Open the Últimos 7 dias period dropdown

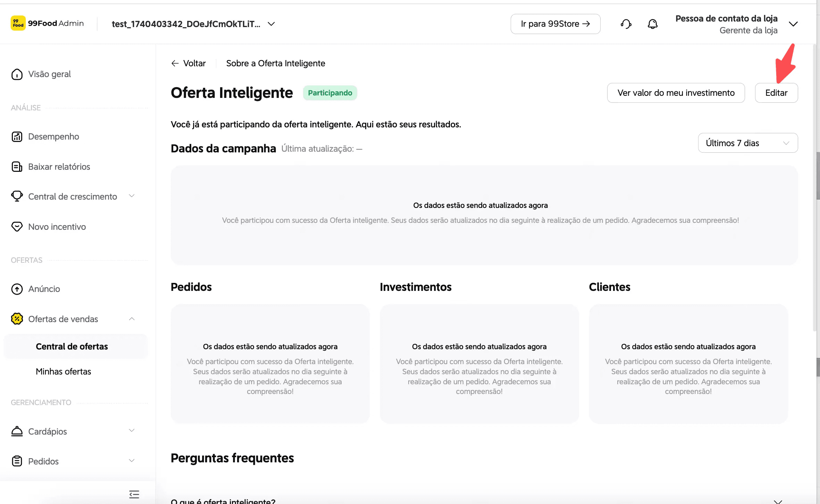pos(748,143)
